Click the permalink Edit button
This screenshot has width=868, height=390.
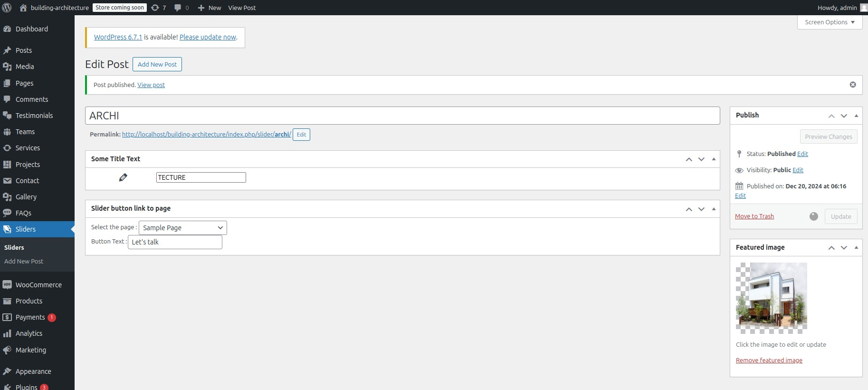tap(301, 135)
